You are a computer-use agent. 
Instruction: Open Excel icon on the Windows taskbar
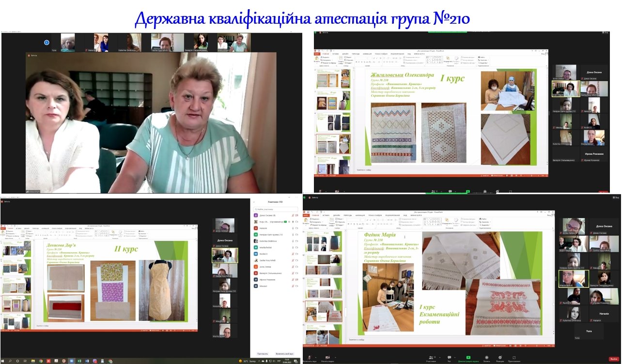79,360
